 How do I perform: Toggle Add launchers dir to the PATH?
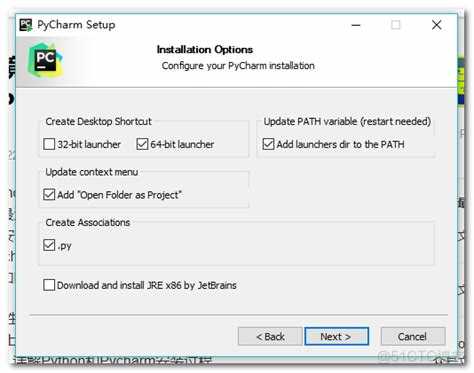pyautogui.click(x=268, y=144)
